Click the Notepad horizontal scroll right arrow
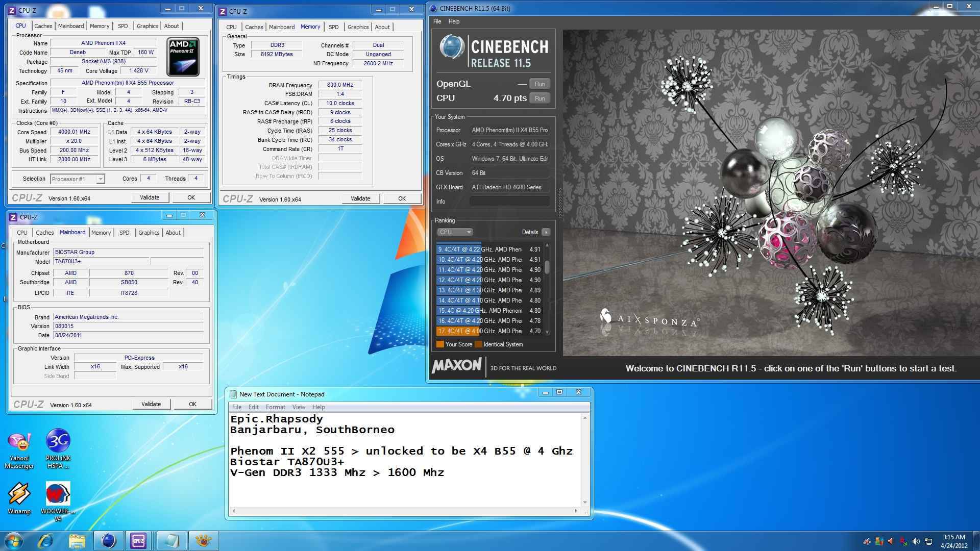 point(576,511)
